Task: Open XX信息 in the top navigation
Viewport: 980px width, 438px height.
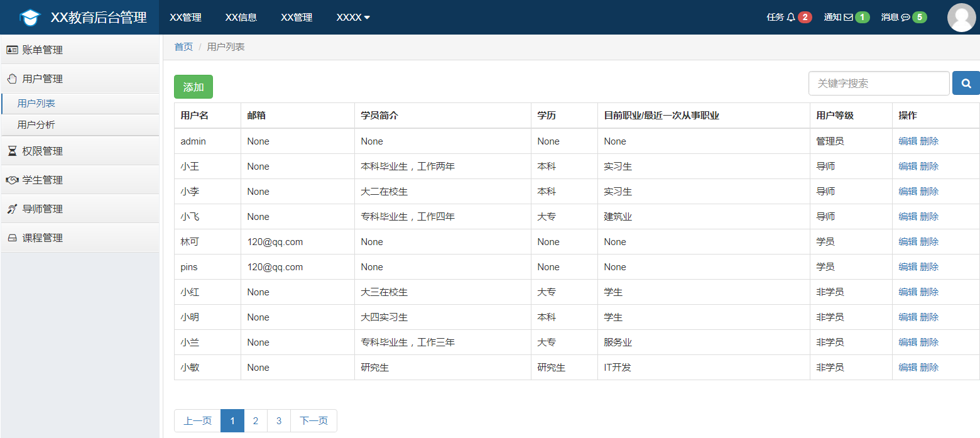Action: 241,18
